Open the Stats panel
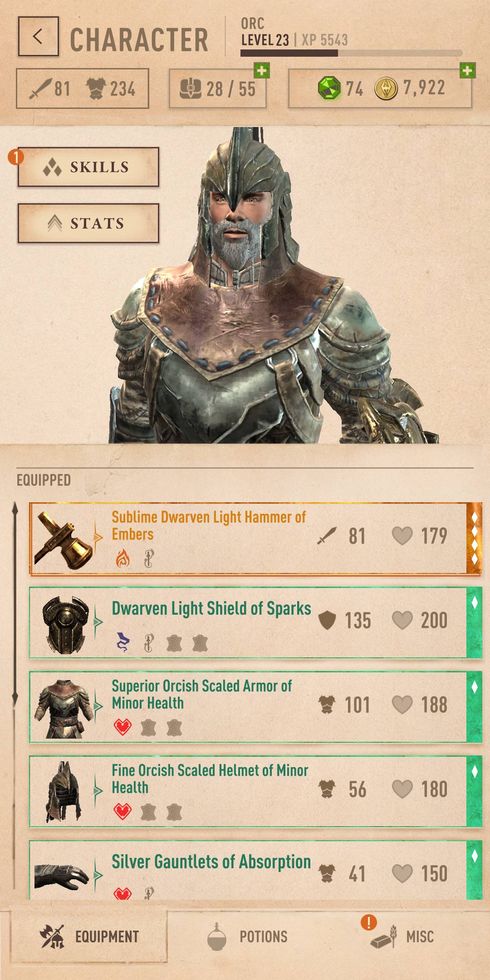Viewport: 490px width, 980px height. click(x=88, y=223)
